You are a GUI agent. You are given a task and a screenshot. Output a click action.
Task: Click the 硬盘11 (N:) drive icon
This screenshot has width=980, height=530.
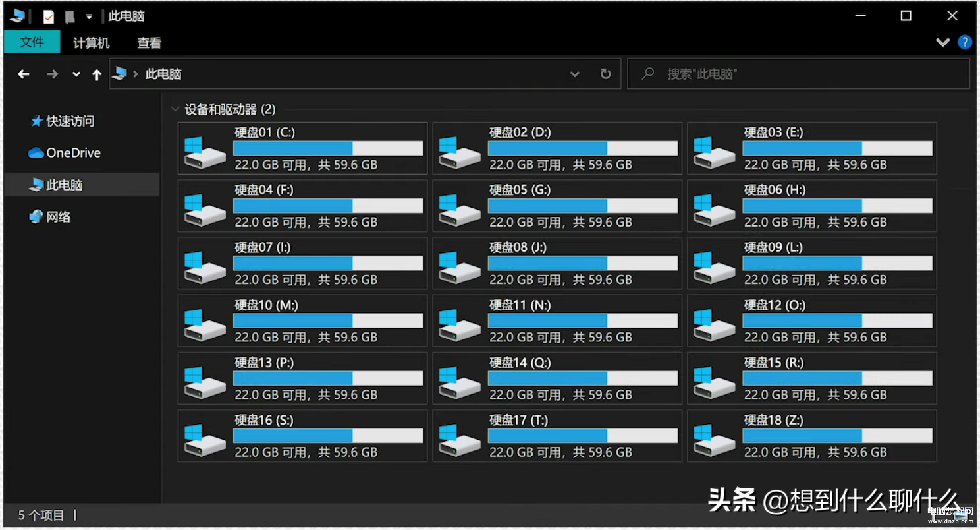point(460,325)
